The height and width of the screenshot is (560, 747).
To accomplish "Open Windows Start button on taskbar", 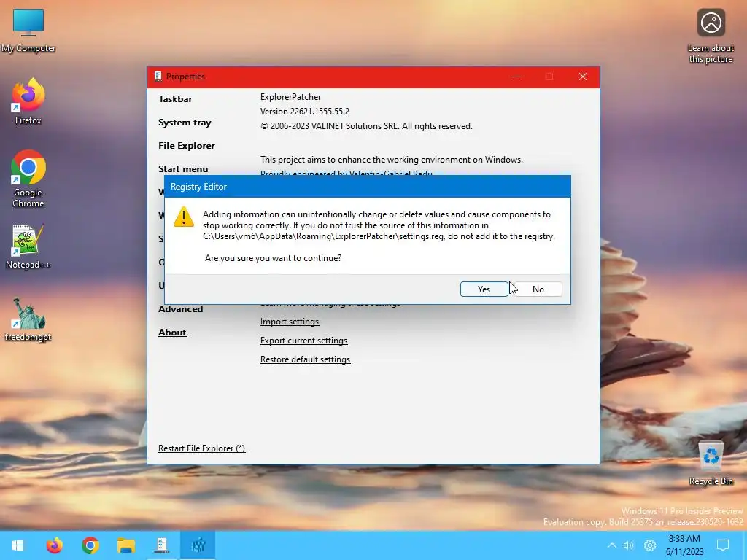I will pyautogui.click(x=18, y=545).
